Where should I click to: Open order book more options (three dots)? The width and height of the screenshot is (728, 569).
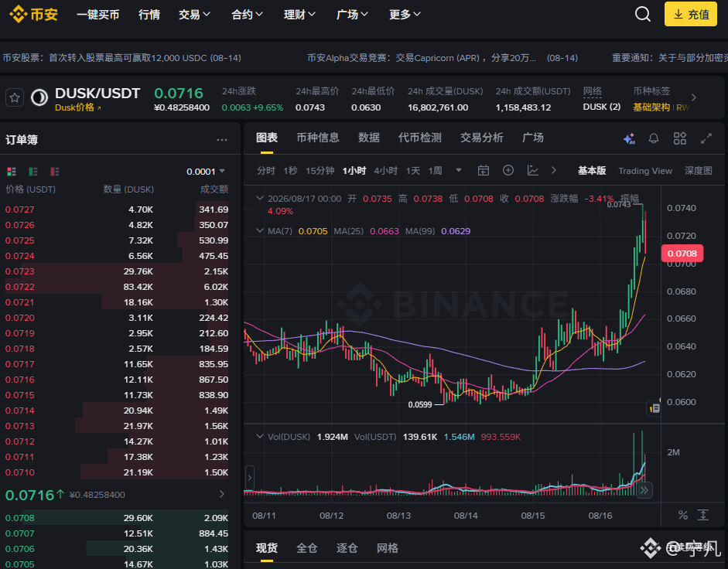click(x=222, y=140)
